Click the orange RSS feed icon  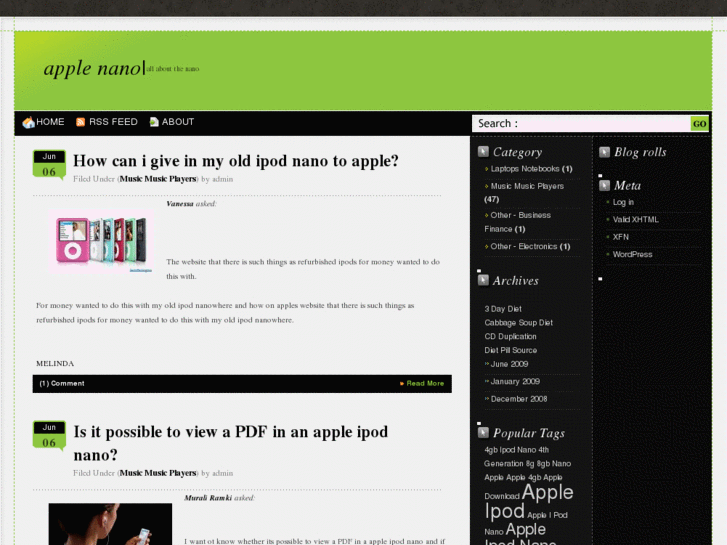click(x=80, y=122)
